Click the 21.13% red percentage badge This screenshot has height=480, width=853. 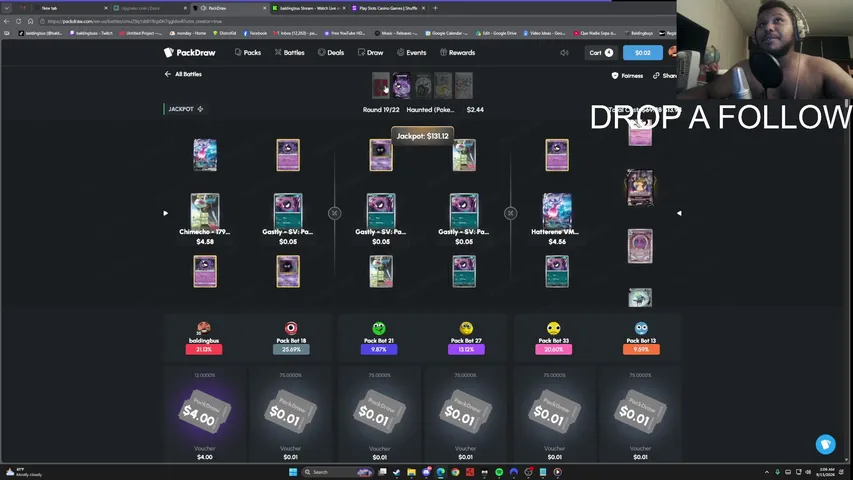coord(204,349)
